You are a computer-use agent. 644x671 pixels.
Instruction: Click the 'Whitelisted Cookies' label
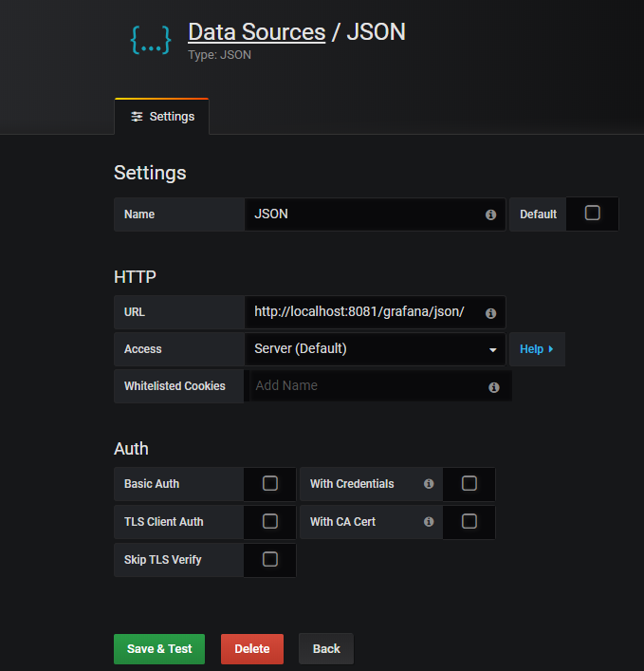tap(175, 386)
